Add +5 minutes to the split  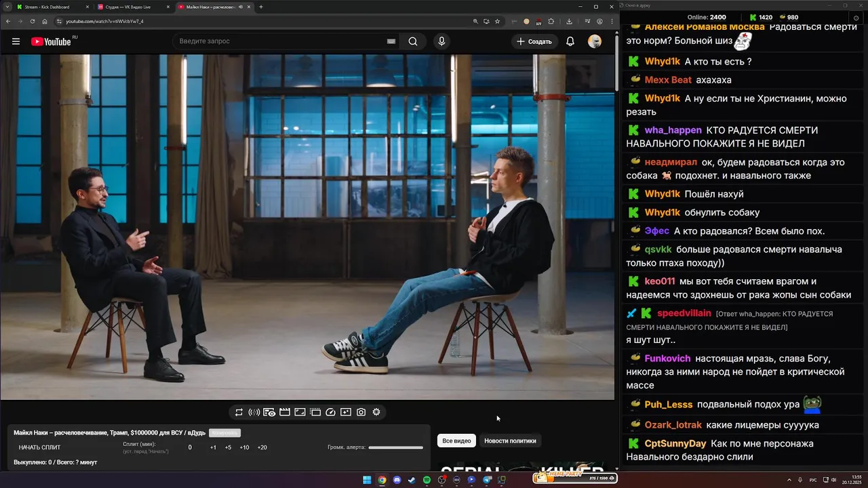(x=228, y=447)
